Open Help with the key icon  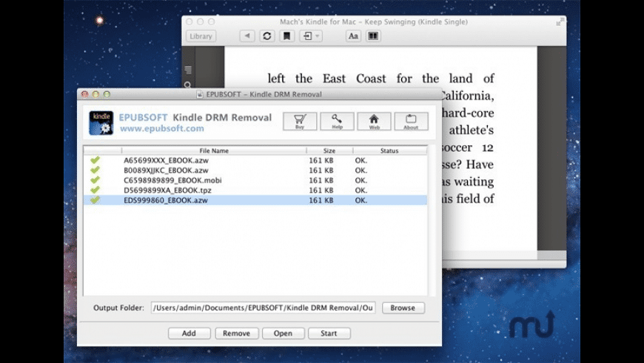pos(337,121)
